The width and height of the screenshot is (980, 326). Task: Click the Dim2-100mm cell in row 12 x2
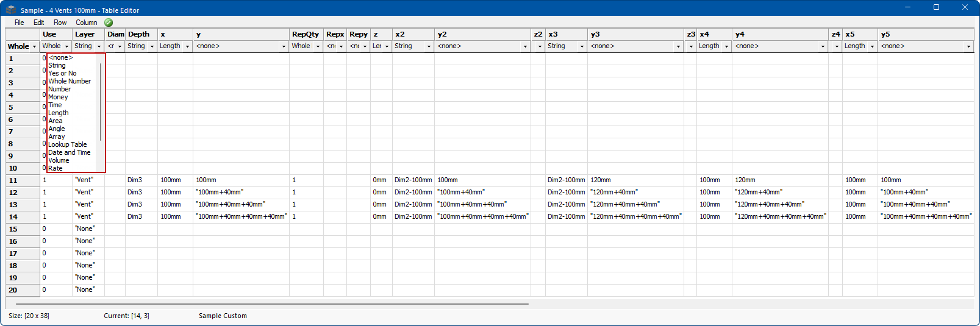(413, 192)
